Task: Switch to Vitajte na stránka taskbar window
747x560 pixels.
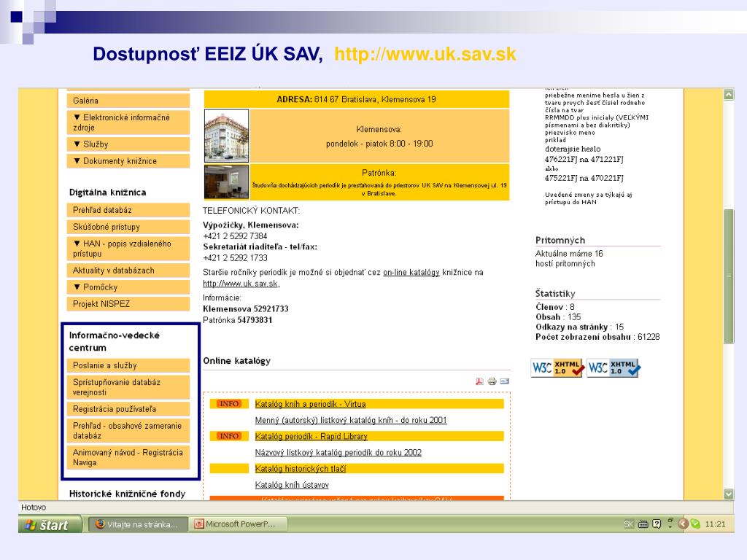Action: [x=139, y=524]
